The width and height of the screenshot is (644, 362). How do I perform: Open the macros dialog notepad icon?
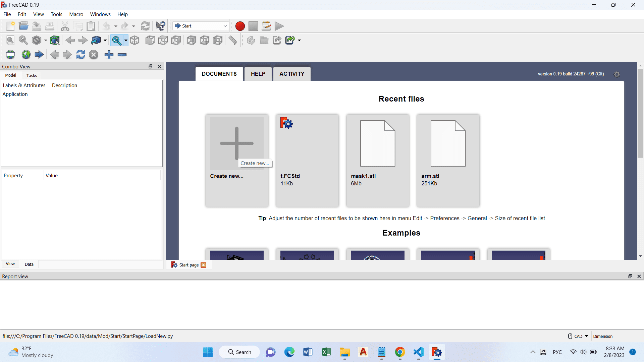point(266,26)
